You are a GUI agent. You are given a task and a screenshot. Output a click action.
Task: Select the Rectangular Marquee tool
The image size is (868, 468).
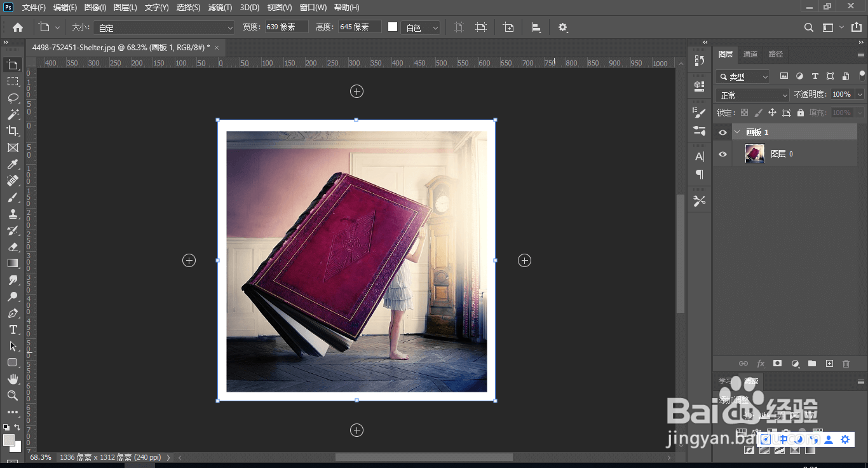click(x=13, y=81)
